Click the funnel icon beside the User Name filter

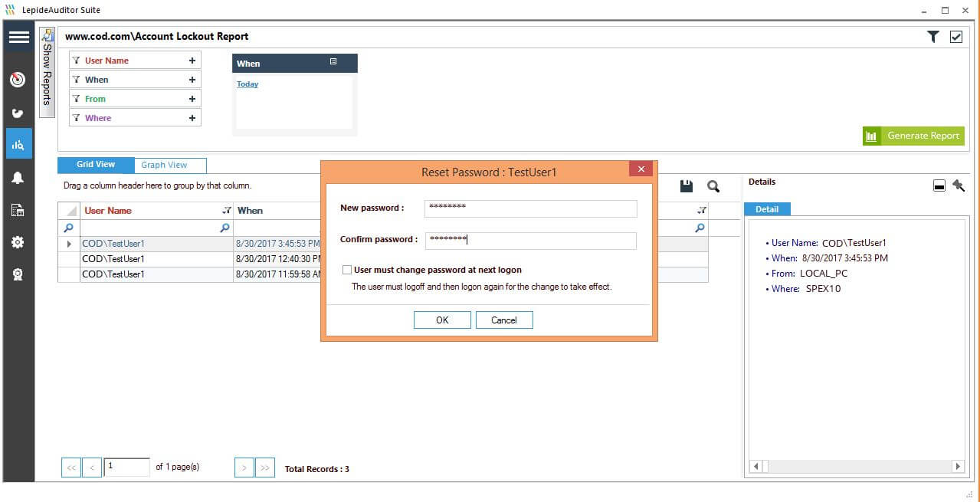[x=77, y=61]
